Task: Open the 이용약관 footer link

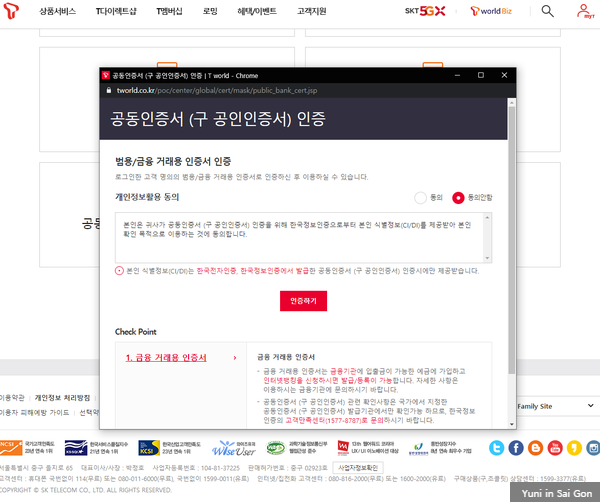Action: coord(12,398)
